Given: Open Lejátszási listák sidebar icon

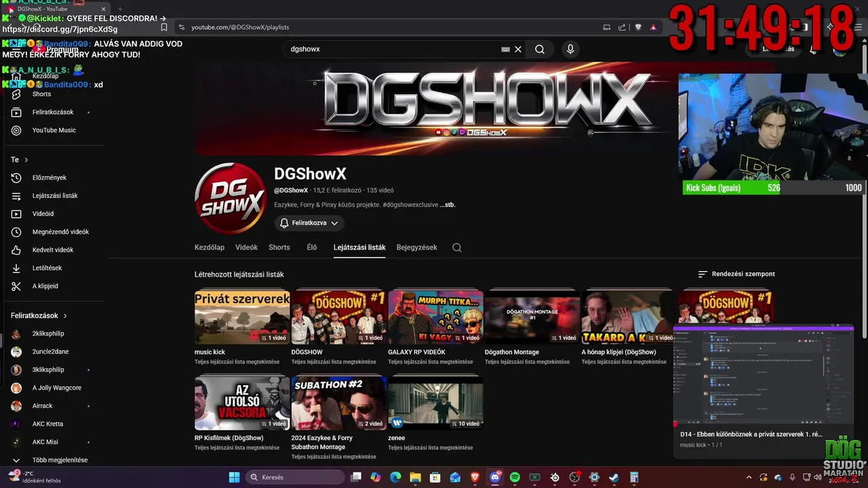Looking at the screenshot, I should click(17, 196).
